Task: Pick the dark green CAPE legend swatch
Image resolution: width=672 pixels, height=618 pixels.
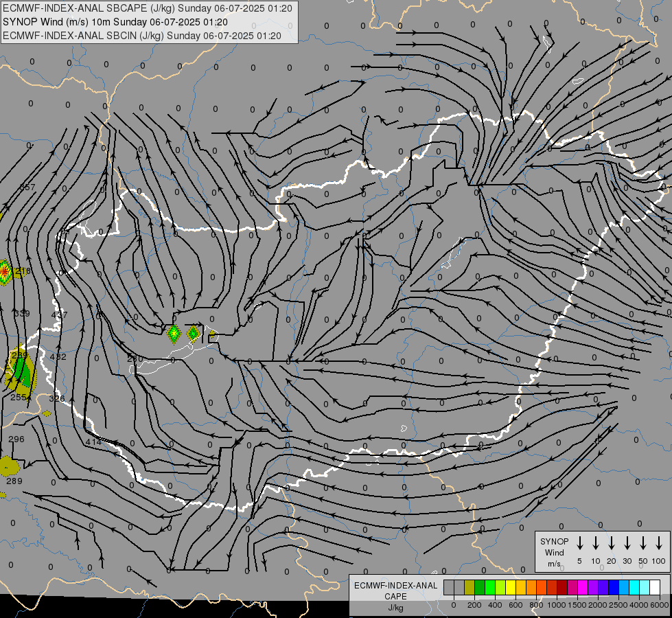Action: point(480,587)
